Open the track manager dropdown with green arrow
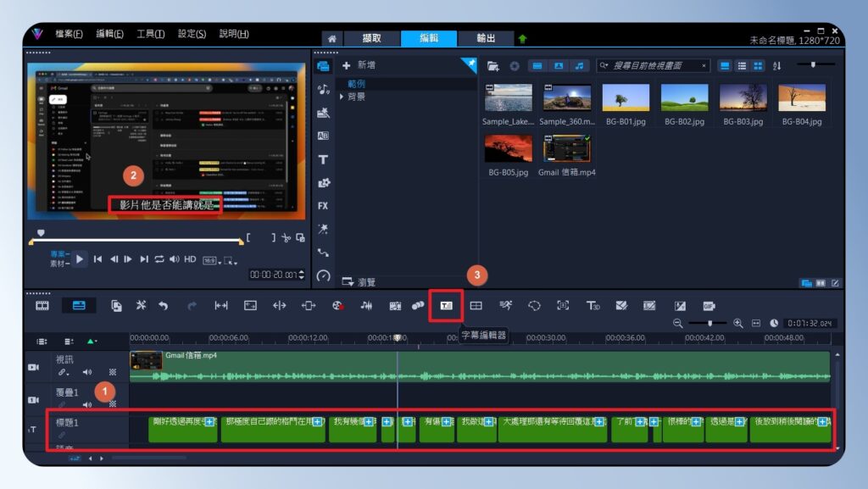 pyautogui.click(x=92, y=342)
